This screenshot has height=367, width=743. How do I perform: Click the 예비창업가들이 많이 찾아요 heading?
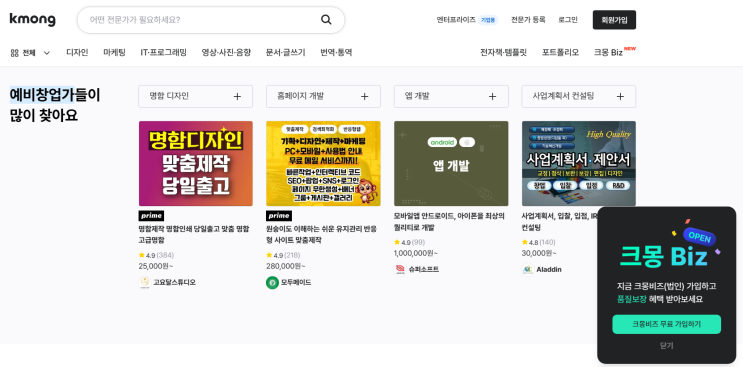55,105
